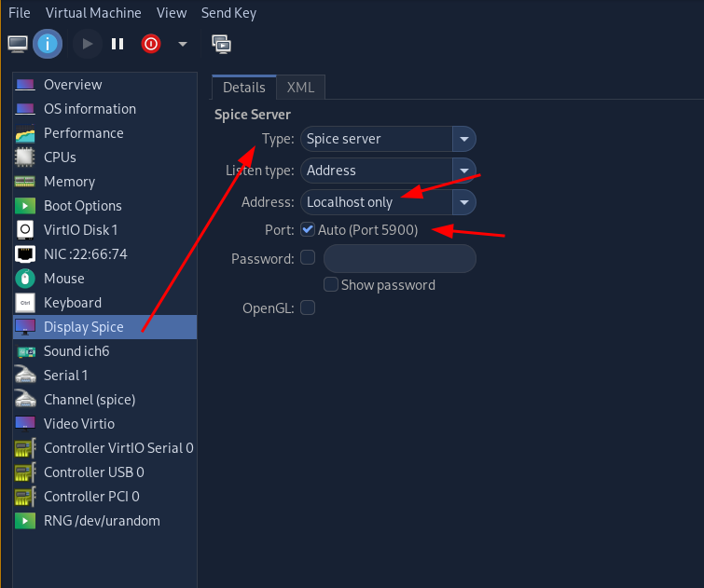The image size is (704, 588).
Task: Select the Controller VirtIO Serial 0 label
Action: click(118, 448)
